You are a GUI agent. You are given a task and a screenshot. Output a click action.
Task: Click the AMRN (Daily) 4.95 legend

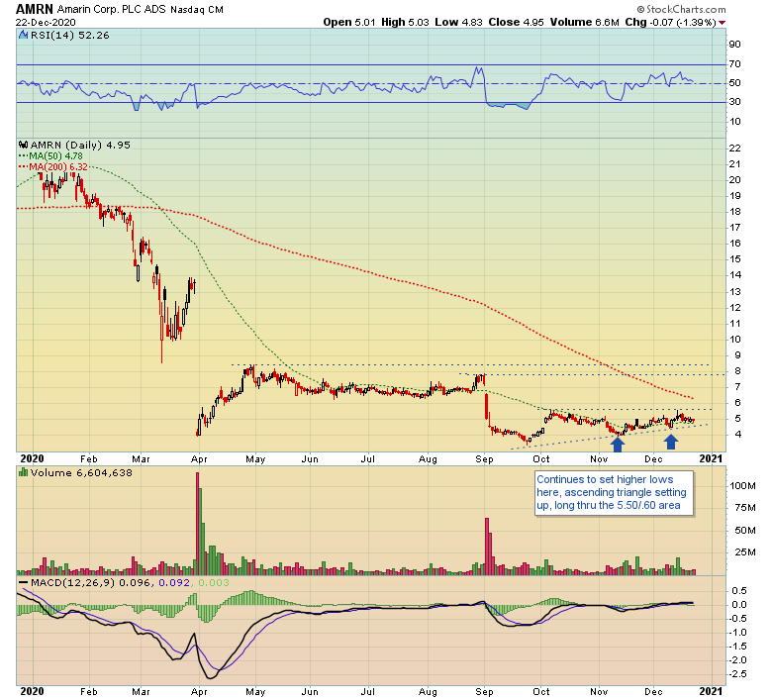[80, 145]
